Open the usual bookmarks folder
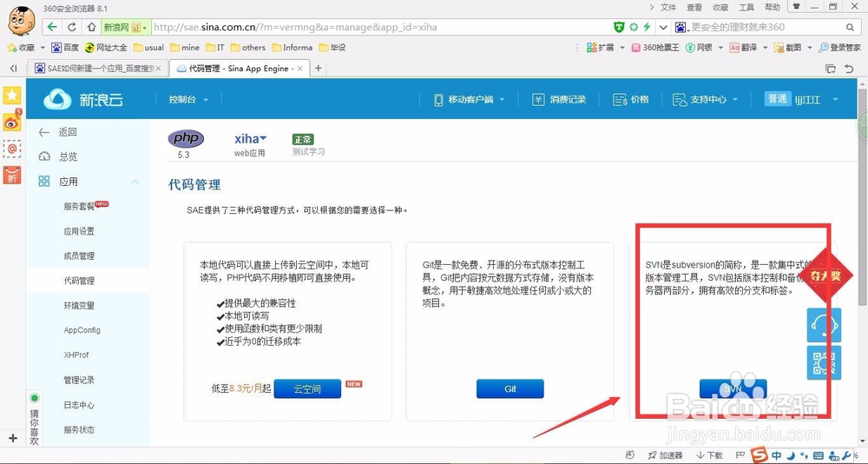This screenshot has height=464, width=868. click(148, 48)
